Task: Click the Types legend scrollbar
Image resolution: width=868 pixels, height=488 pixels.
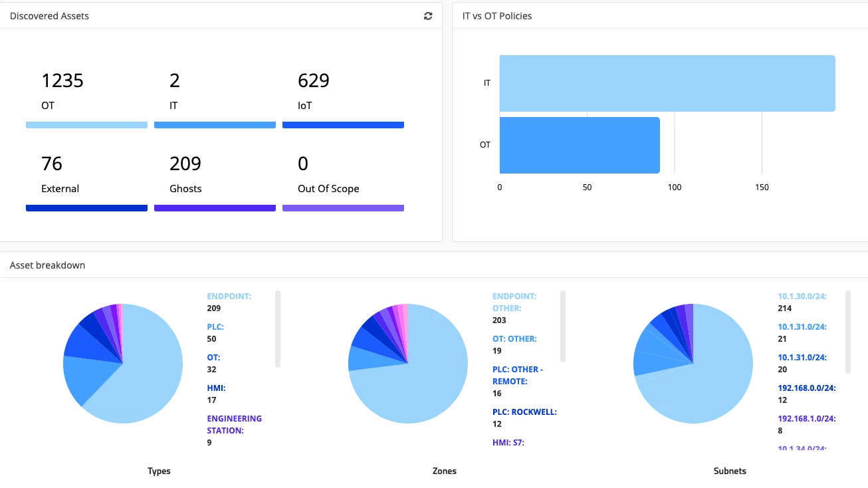Action: [278, 328]
